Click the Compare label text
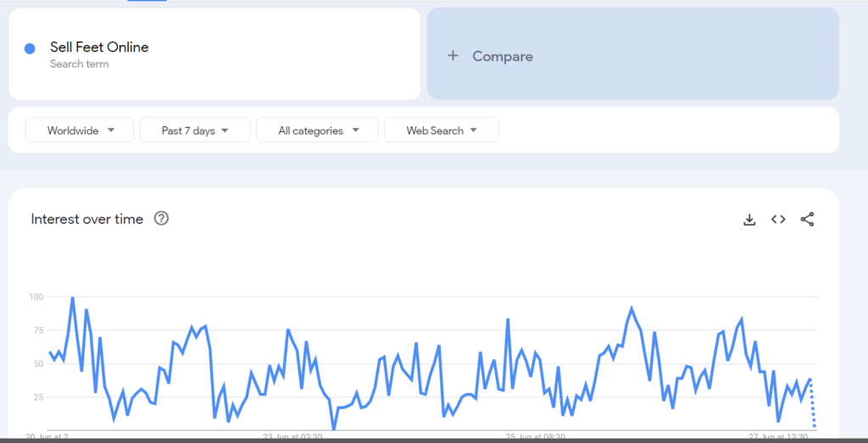868x443 pixels. click(503, 56)
